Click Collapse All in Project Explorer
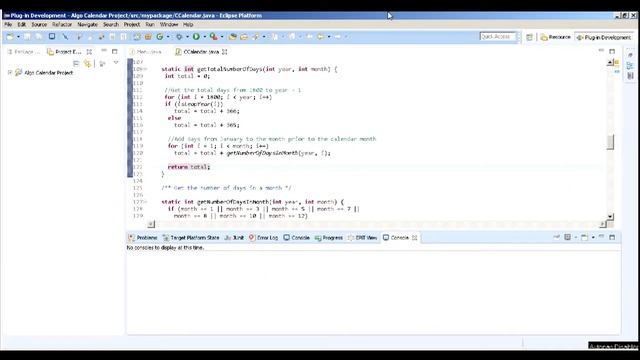 click(76, 63)
